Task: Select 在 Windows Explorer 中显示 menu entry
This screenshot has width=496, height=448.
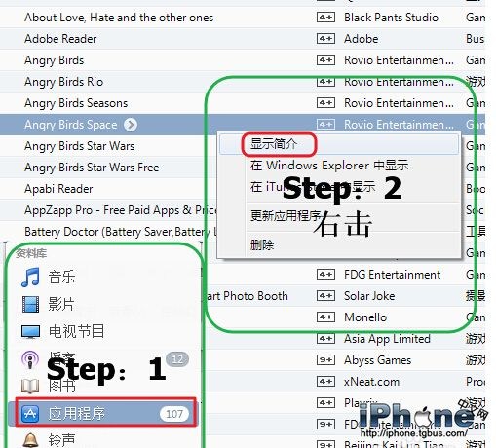Action: [329, 166]
